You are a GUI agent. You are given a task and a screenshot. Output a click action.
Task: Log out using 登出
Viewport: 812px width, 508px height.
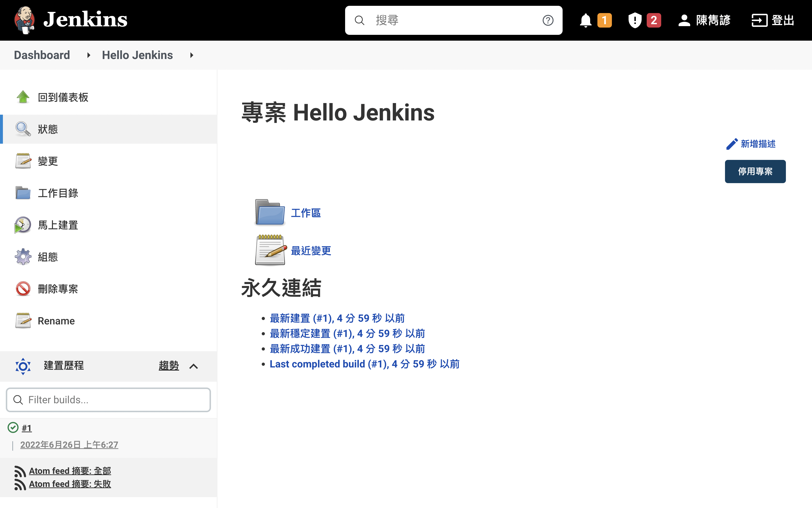[x=773, y=20]
